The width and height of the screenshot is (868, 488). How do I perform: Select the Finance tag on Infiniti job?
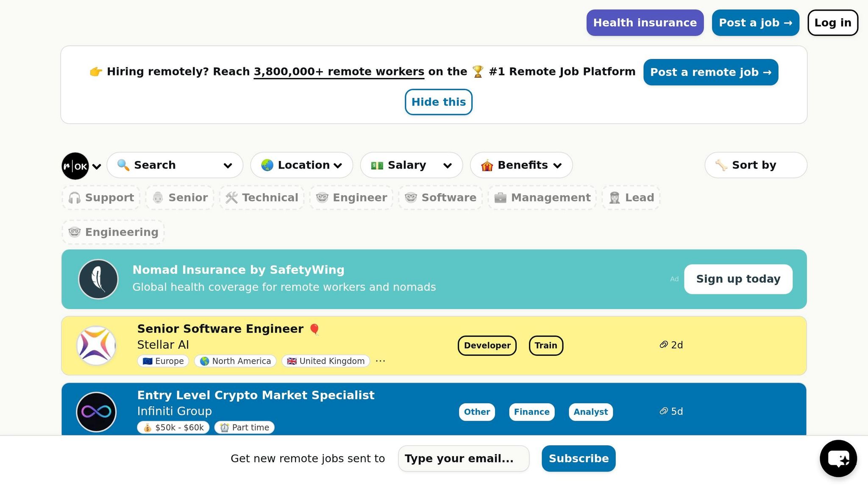click(x=532, y=412)
